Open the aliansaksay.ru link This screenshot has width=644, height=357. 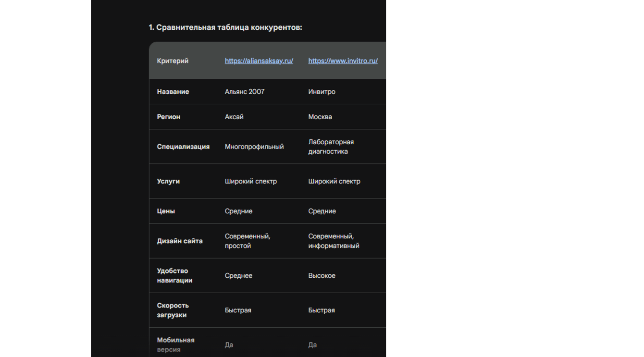pos(259,61)
